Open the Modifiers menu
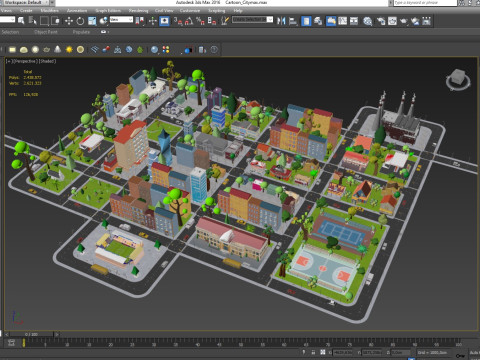Viewport: 480px width, 360px height. click(50, 10)
